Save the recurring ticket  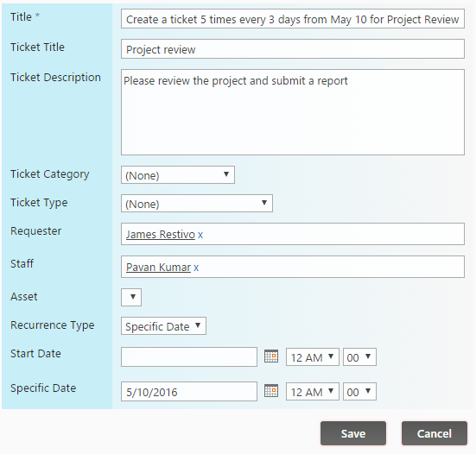click(x=353, y=433)
